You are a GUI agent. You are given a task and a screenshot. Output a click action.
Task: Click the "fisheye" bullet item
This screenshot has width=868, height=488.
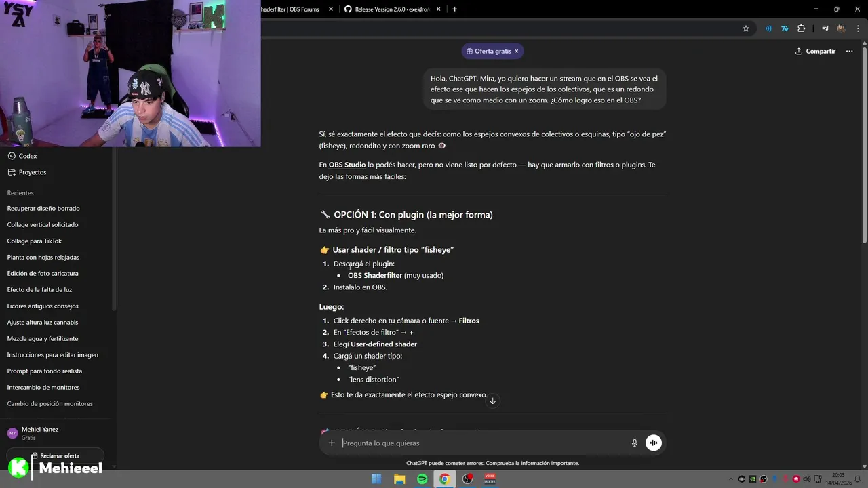coord(361,367)
